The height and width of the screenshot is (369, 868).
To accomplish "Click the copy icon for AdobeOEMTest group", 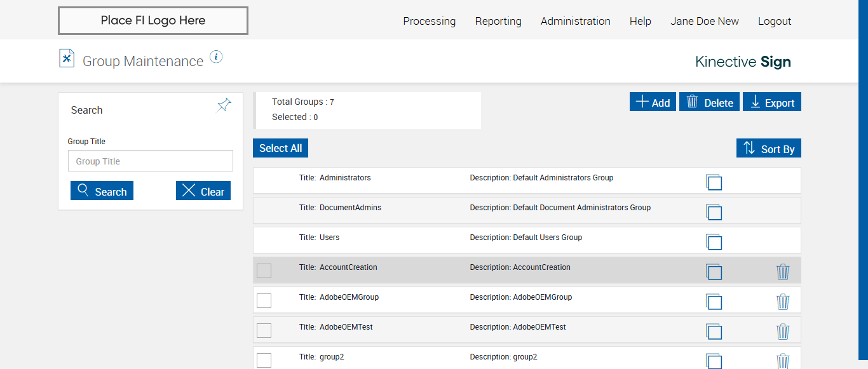I will coord(714,332).
